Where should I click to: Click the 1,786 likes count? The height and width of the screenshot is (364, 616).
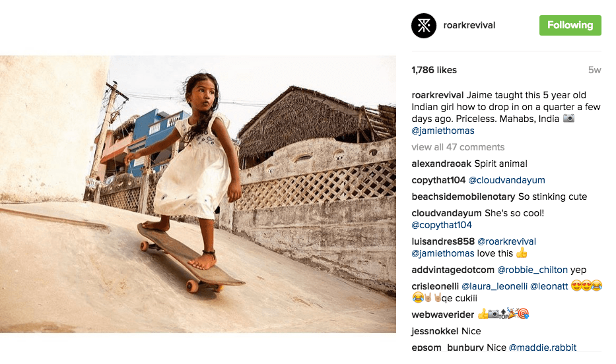point(434,70)
